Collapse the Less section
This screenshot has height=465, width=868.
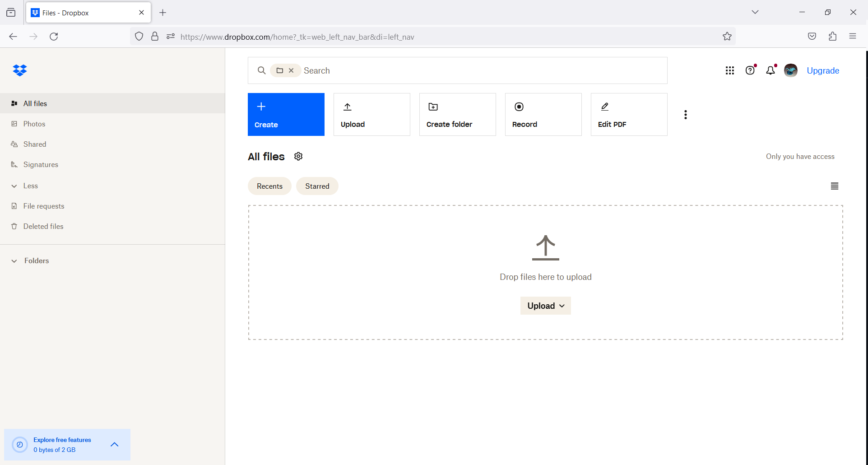pos(14,186)
